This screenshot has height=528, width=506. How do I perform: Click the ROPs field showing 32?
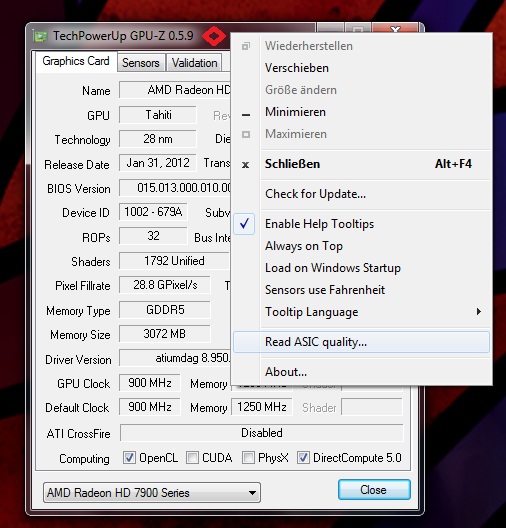(x=153, y=236)
